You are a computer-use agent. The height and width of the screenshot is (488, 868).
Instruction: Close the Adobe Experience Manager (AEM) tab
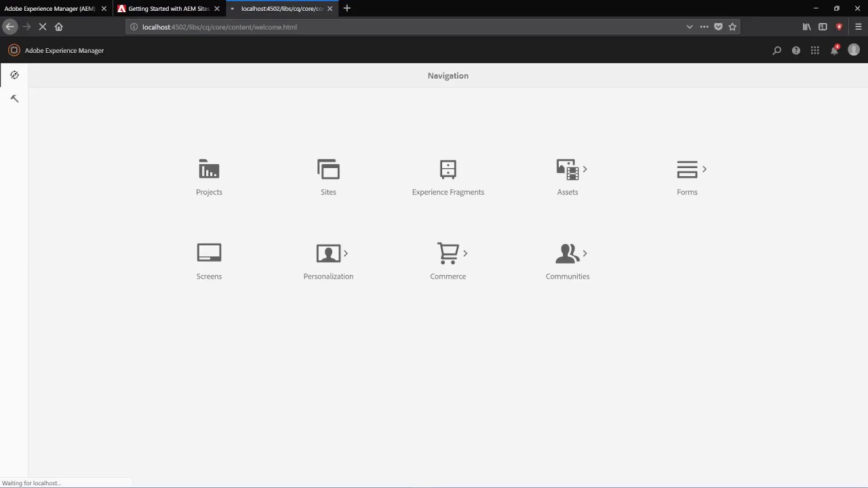point(104,9)
